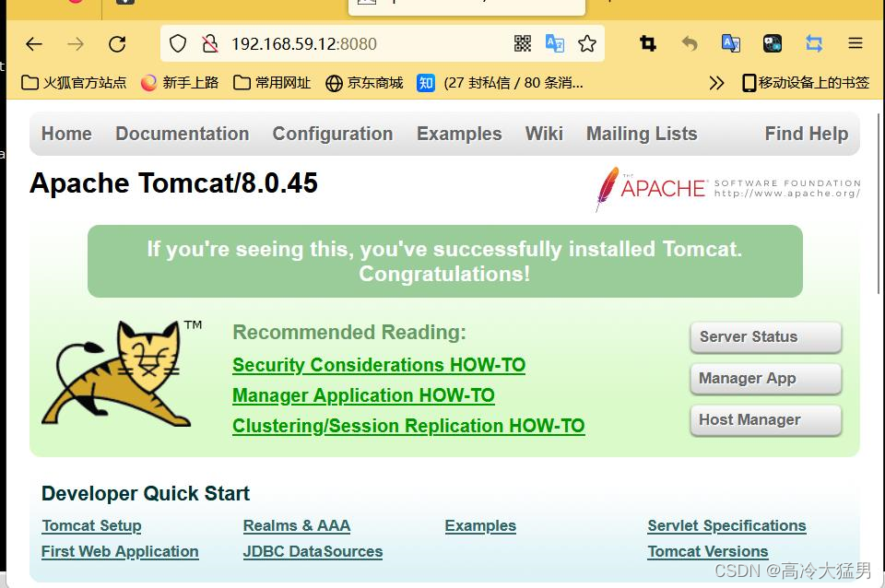Switch to the Examples section
The height and width of the screenshot is (588, 885).
458,134
